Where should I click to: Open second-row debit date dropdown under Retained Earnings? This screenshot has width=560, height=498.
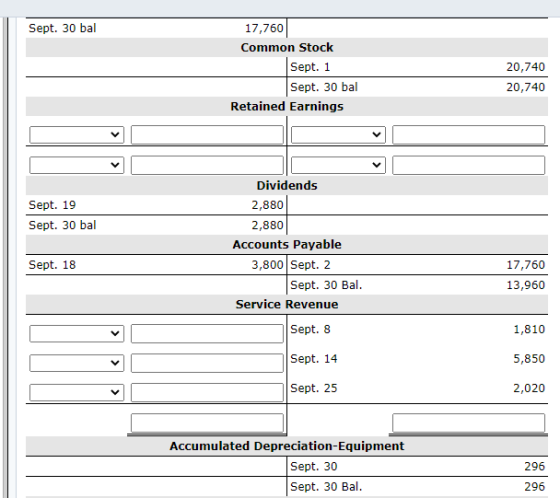tap(77, 165)
